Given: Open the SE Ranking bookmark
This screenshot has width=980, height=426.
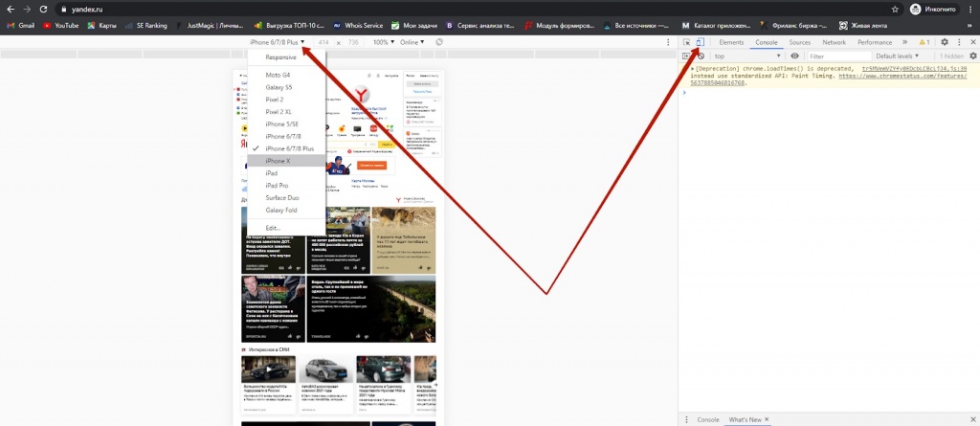Looking at the screenshot, I should [x=146, y=26].
